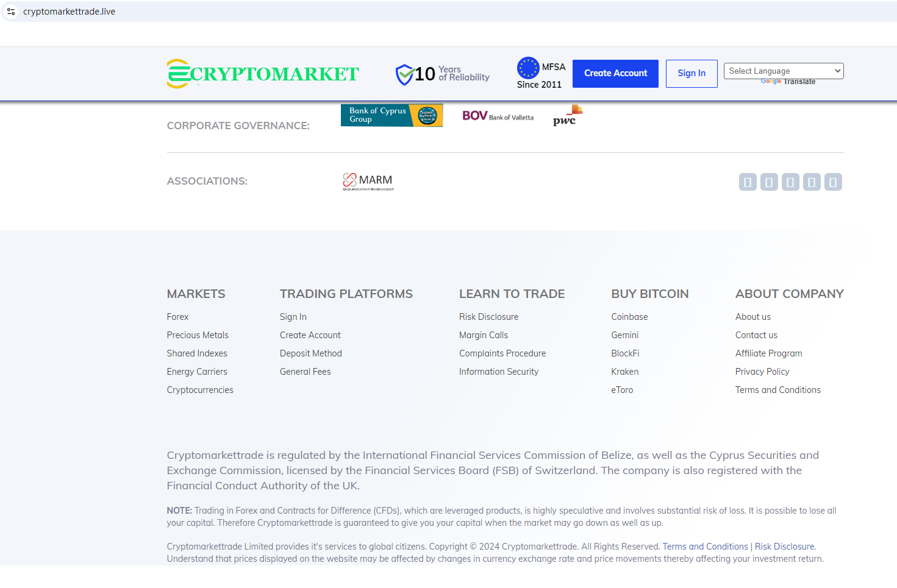Go to the Contact us link

click(x=756, y=335)
